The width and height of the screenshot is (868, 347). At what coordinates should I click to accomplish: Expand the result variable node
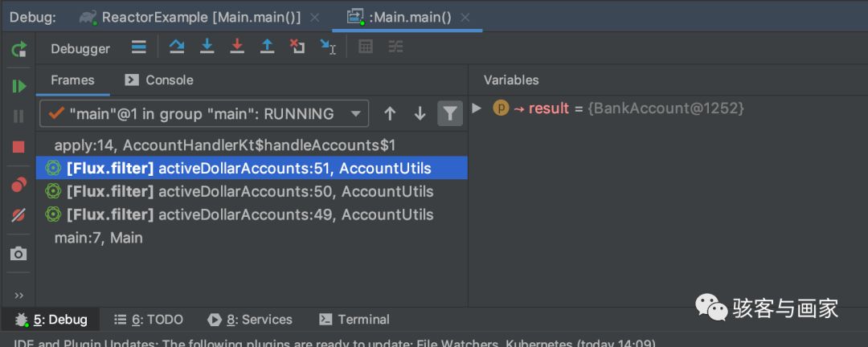coord(477,108)
